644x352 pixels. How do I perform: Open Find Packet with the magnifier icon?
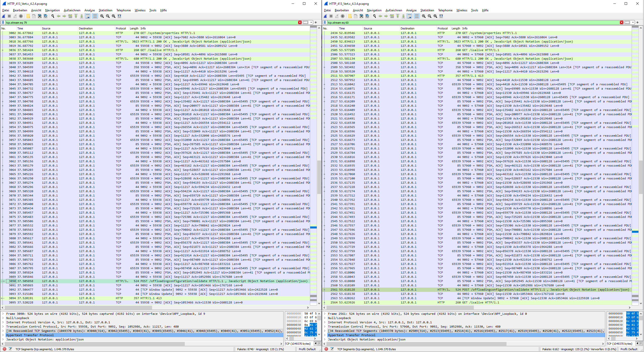53,16
